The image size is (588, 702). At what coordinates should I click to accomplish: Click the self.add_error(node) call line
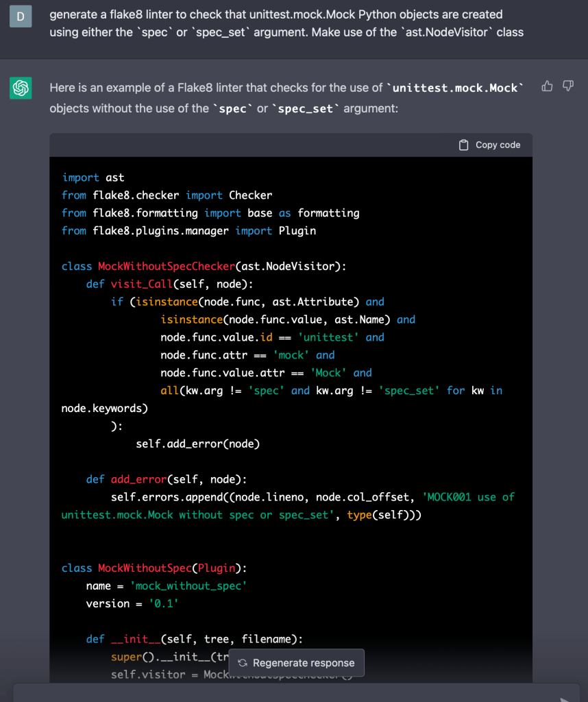[197, 444]
